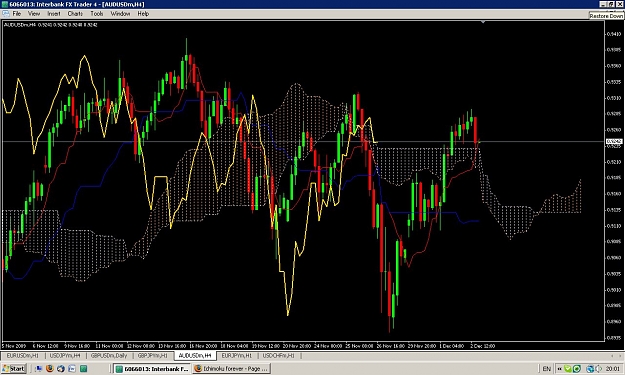This screenshot has width=625, height=375.
Task: Click the 25 Nov 00:00 date label
Action: click(359, 346)
